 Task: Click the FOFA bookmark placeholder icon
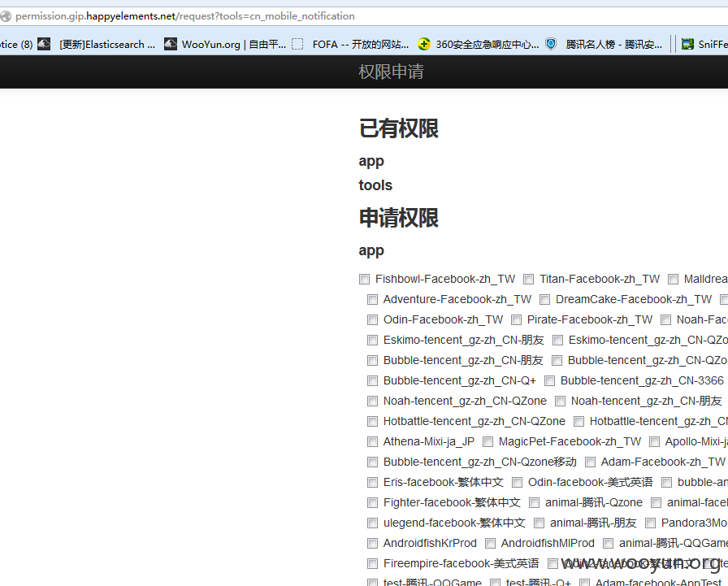297,44
